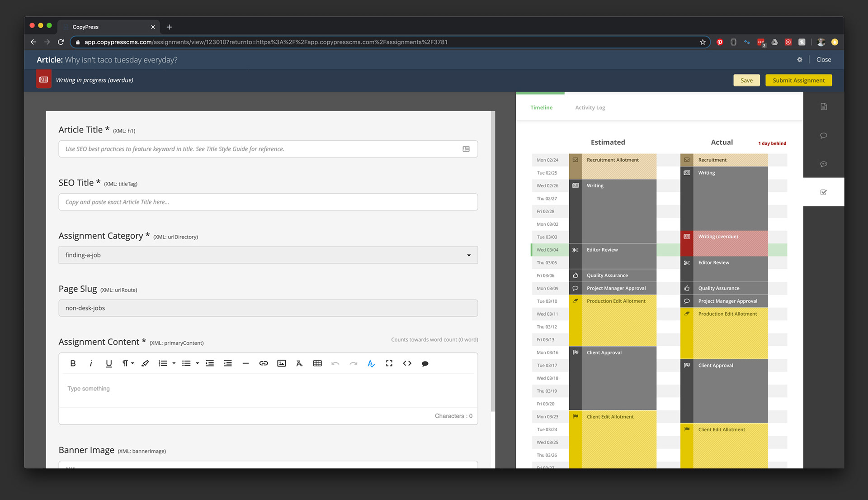Expand ordered list options arrow

174,363
